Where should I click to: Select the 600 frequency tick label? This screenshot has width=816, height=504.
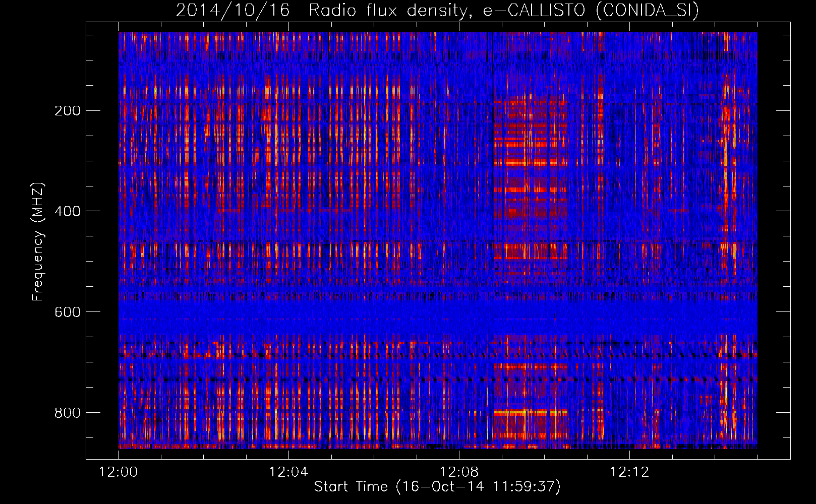pos(67,312)
